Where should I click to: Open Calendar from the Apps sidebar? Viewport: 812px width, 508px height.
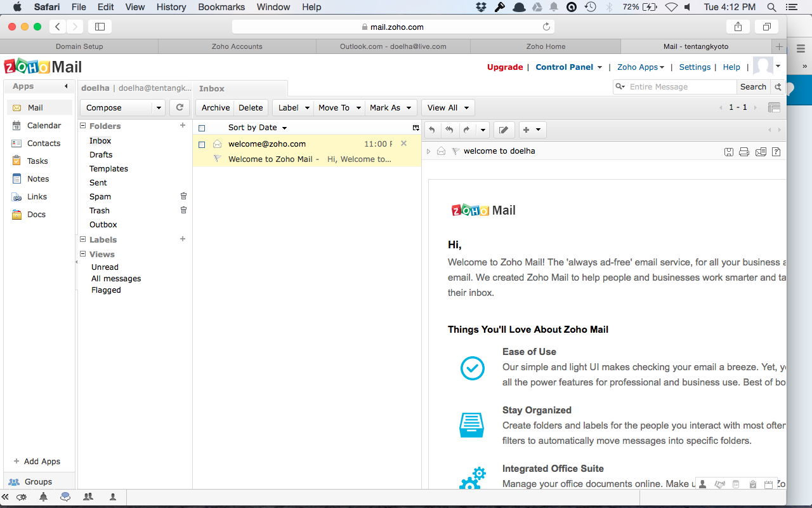click(44, 126)
